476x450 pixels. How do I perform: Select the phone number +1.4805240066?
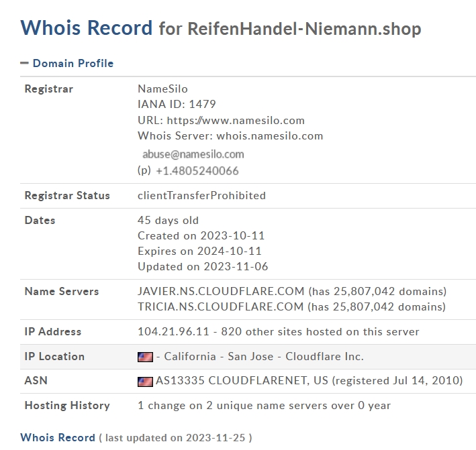coord(197,171)
